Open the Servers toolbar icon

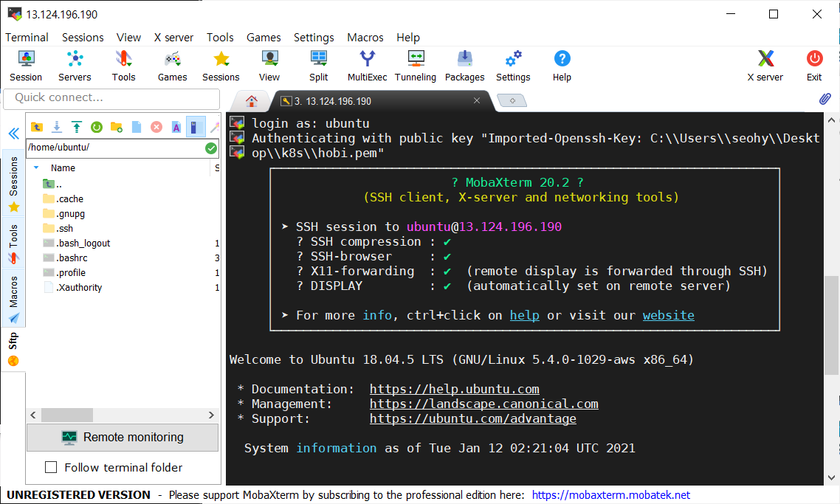point(75,59)
